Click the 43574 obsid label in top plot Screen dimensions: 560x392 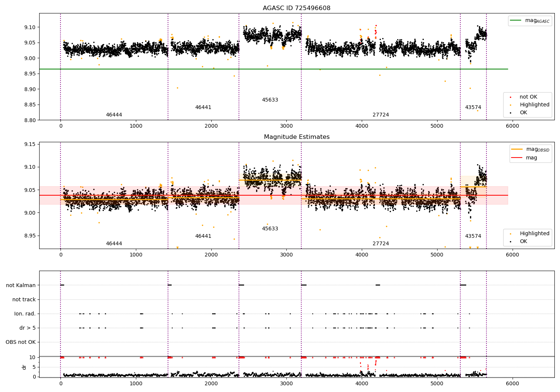coord(473,108)
